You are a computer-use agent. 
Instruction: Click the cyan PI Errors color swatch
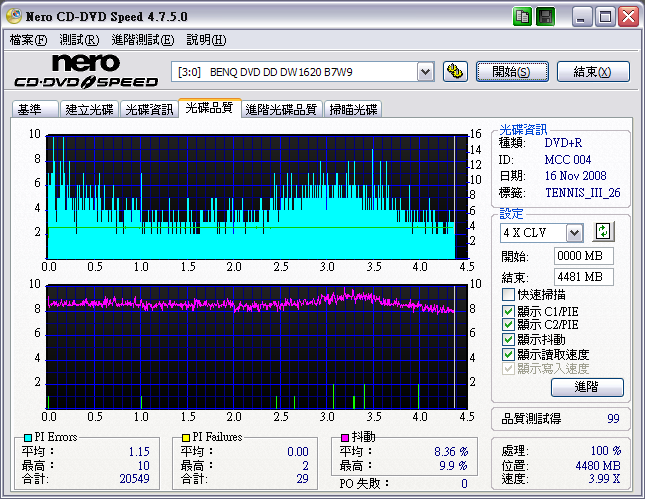[28, 438]
